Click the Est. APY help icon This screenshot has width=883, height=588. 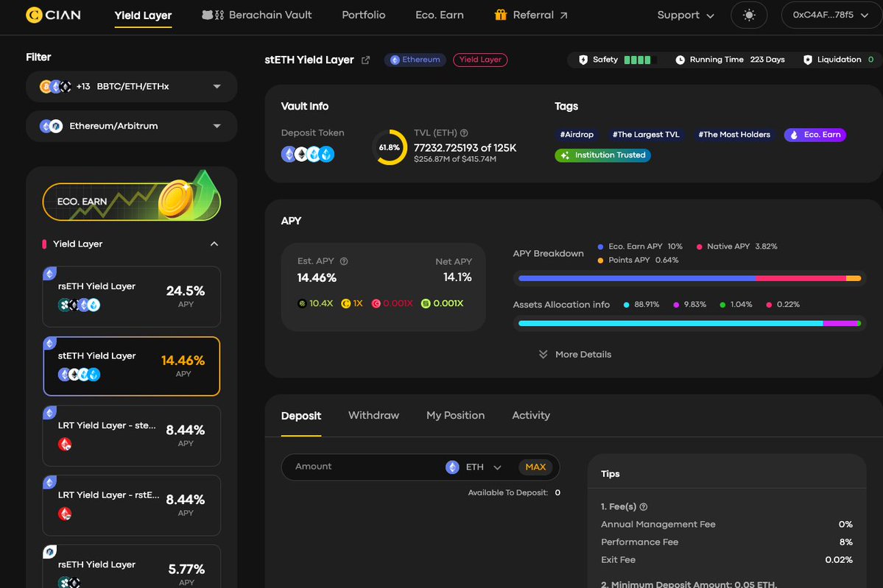point(344,261)
